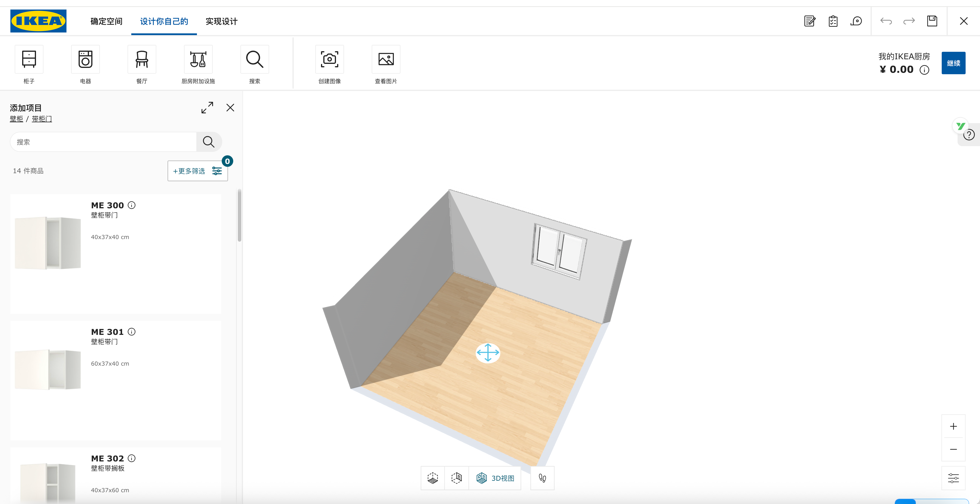Zoom in with the plus button
This screenshot has height=504, width=980.
953,426
